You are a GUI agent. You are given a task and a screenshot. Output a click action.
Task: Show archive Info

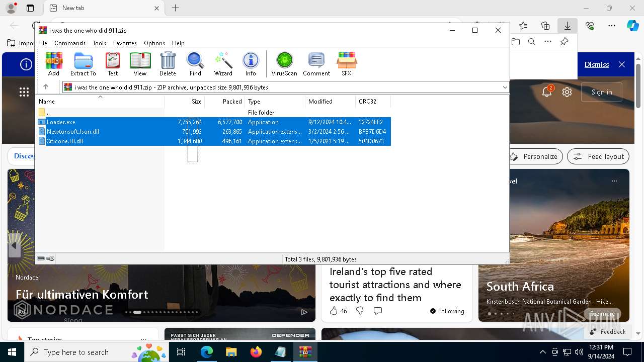pos(251,64)
